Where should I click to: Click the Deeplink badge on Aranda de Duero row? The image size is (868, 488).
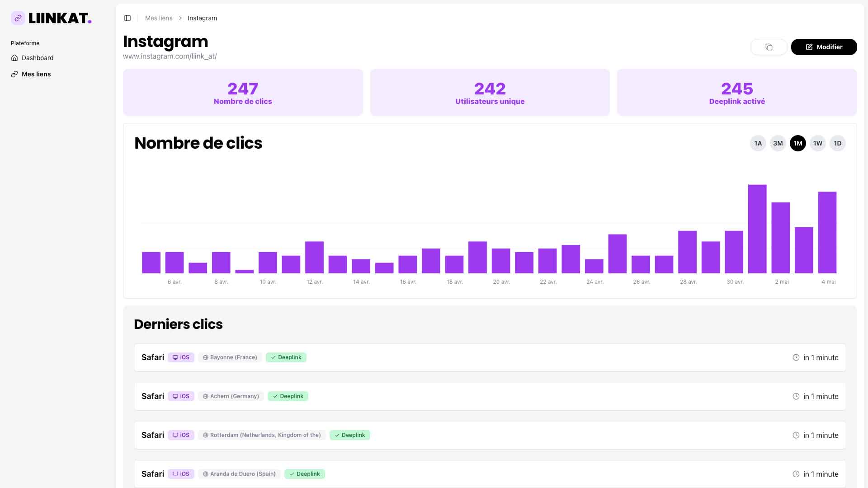pyautogui.click(x=305, y=474)
